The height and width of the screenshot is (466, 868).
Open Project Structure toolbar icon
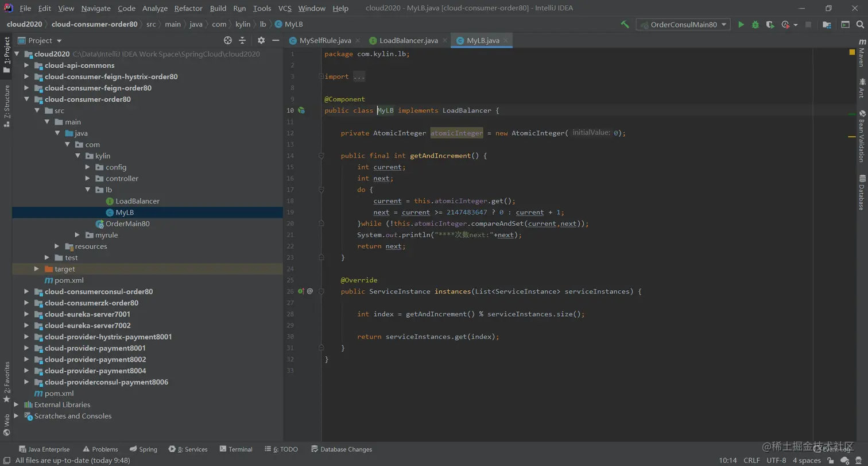[827, 25]
